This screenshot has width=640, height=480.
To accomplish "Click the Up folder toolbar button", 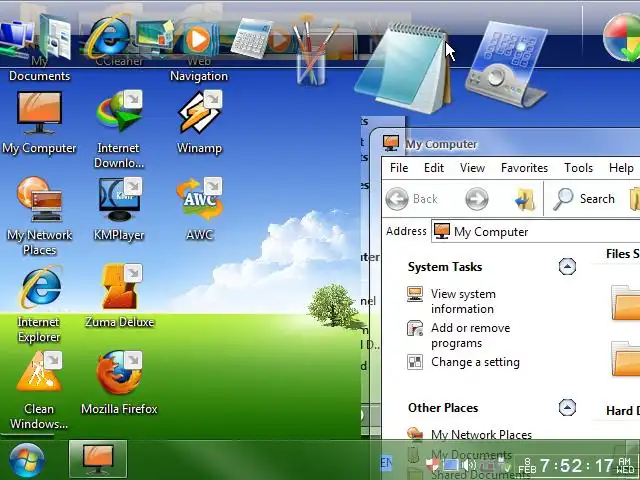I will [525, 199].
